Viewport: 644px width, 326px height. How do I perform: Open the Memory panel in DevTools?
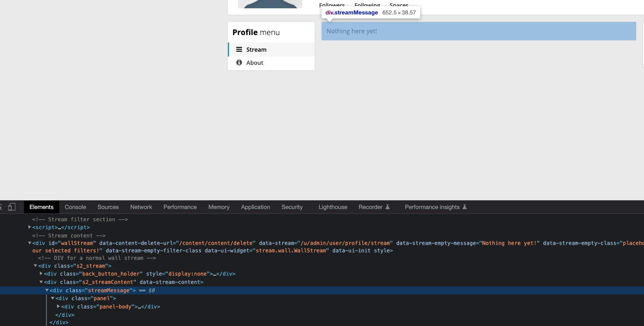click(x=219, y=207)
